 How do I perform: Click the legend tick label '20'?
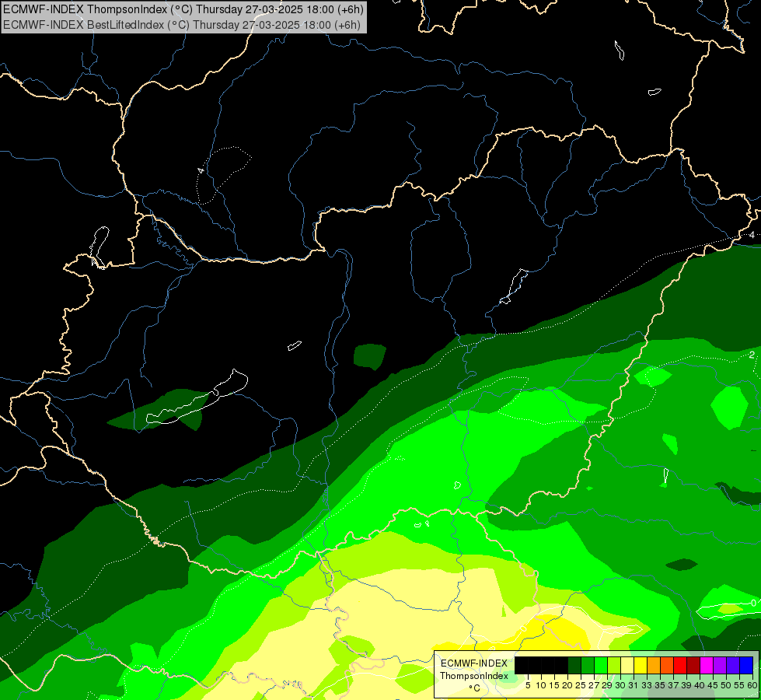click(567, 685)
